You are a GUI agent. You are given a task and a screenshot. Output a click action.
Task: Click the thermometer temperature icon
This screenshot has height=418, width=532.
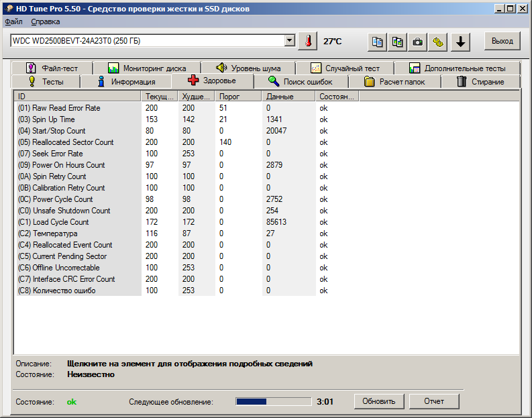pyautogui.click(x=307, y=41)
